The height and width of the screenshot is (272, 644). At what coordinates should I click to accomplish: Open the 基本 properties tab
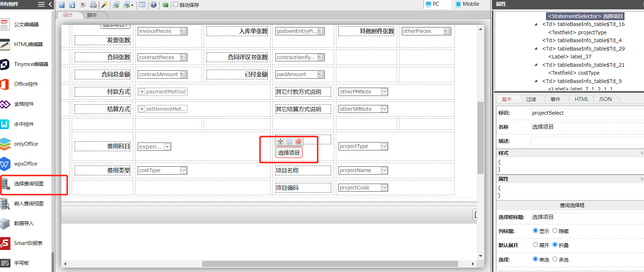coord(507,99)
